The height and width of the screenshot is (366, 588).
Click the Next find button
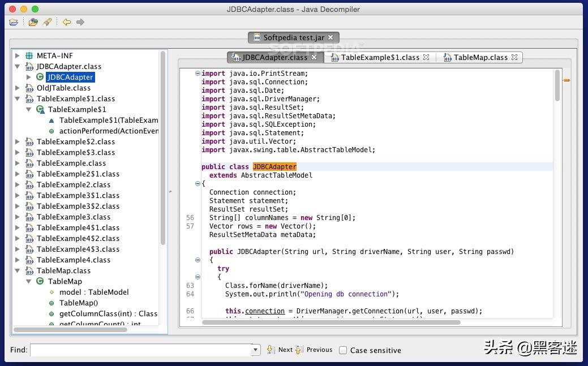[x=281, y=350]
